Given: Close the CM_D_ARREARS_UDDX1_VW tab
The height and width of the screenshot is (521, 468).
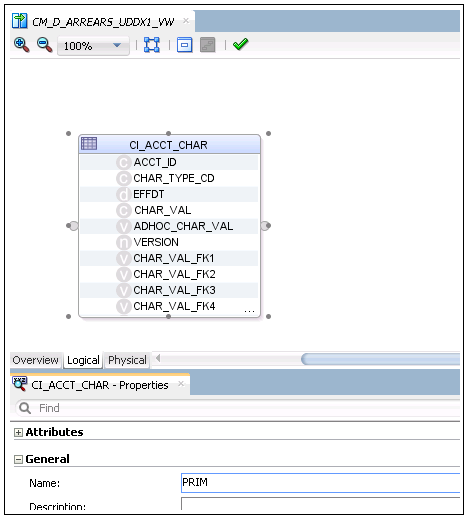Looking at the screenshot, I should [x=186, y=21].
